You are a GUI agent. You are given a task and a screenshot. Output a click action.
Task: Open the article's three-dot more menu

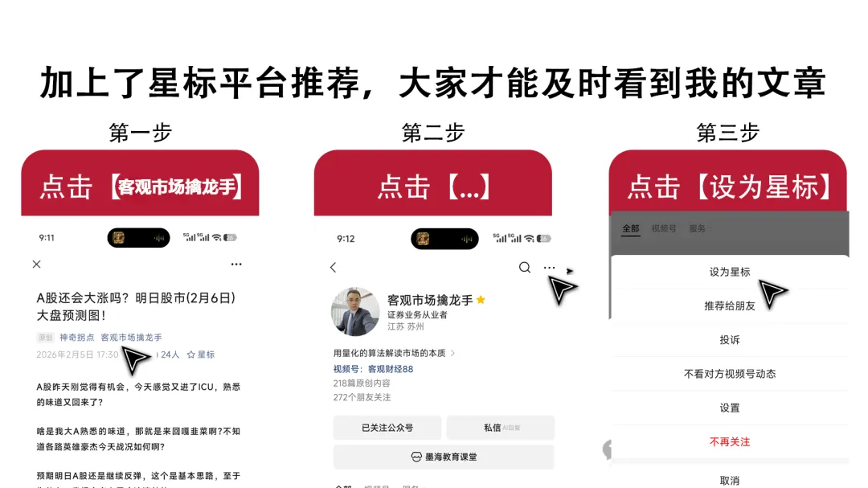(236, 265)
